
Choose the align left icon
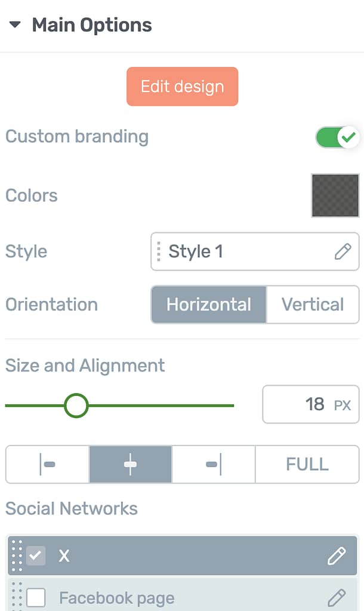(x=48, y=465)
